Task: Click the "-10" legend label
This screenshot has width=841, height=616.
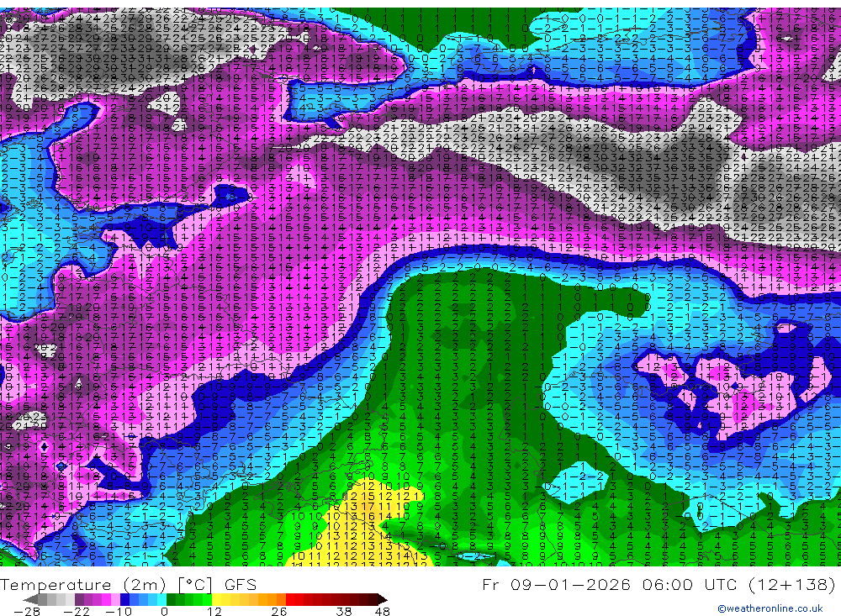Action: (119, 612)
